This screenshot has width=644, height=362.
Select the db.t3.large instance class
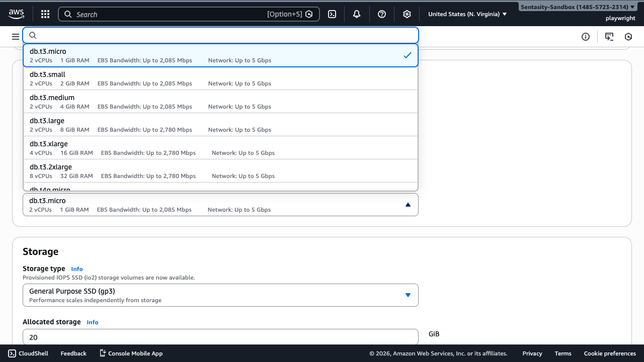click(151, 124)
